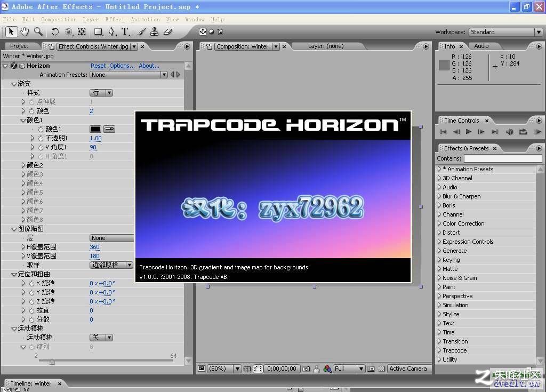
Task: Select the Orbit Camera tool
Action: tap(69, 32)
